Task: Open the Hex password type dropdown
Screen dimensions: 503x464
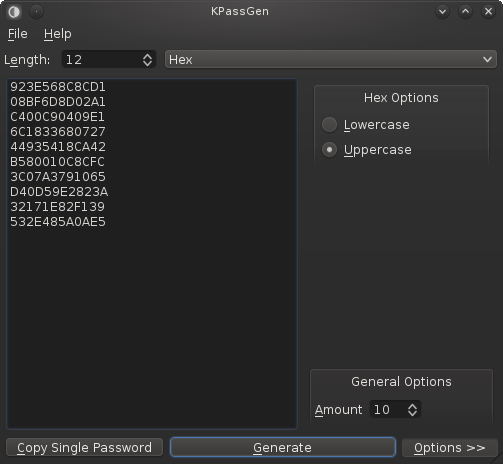Action: pyautogui.click(x=331, y=60)
